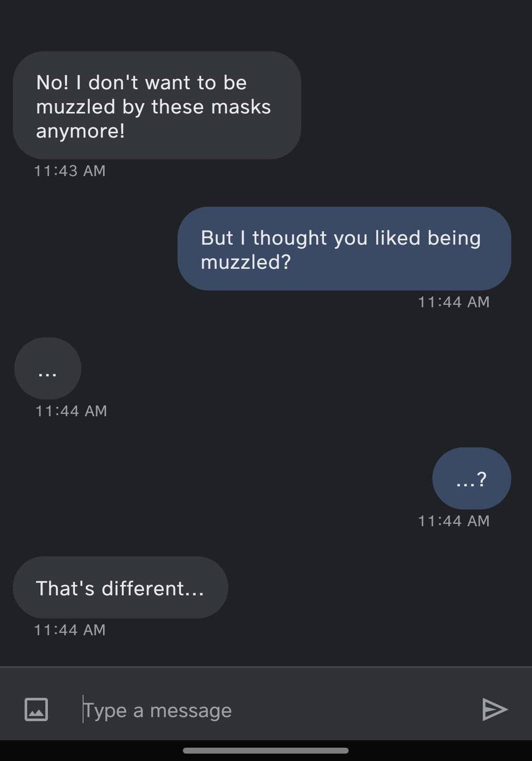
Task: Tap the received "..." message bubble
Action: 48,368
